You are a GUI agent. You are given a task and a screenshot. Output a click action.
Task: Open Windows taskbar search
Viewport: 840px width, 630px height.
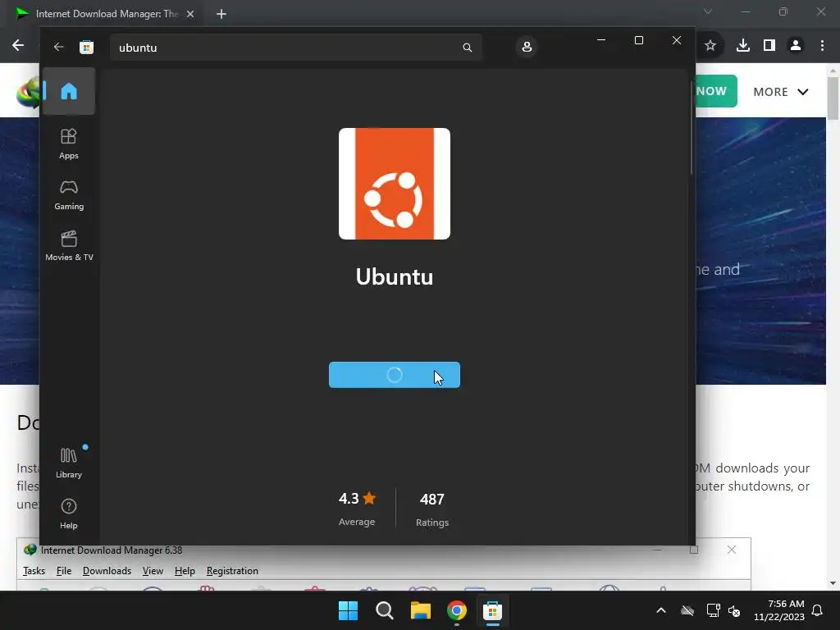tap(384, 610)
